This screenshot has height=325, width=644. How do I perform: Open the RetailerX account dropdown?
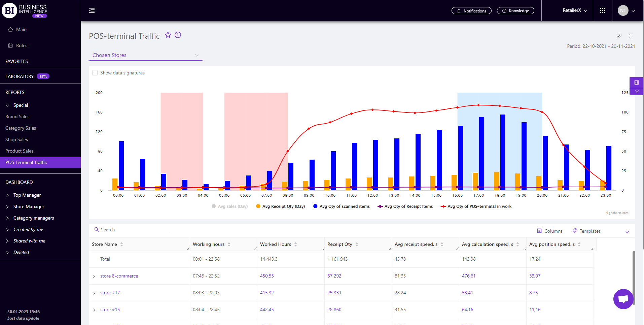click(575, 10)
